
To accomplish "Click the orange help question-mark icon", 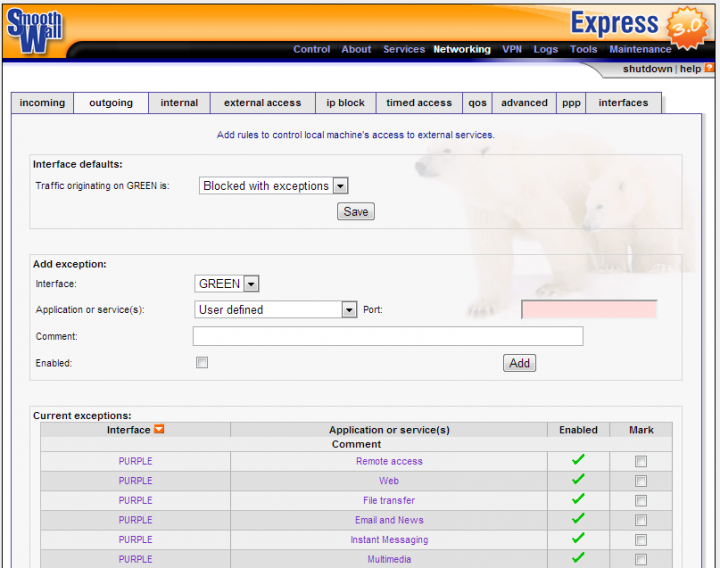I will click(709, 68).
